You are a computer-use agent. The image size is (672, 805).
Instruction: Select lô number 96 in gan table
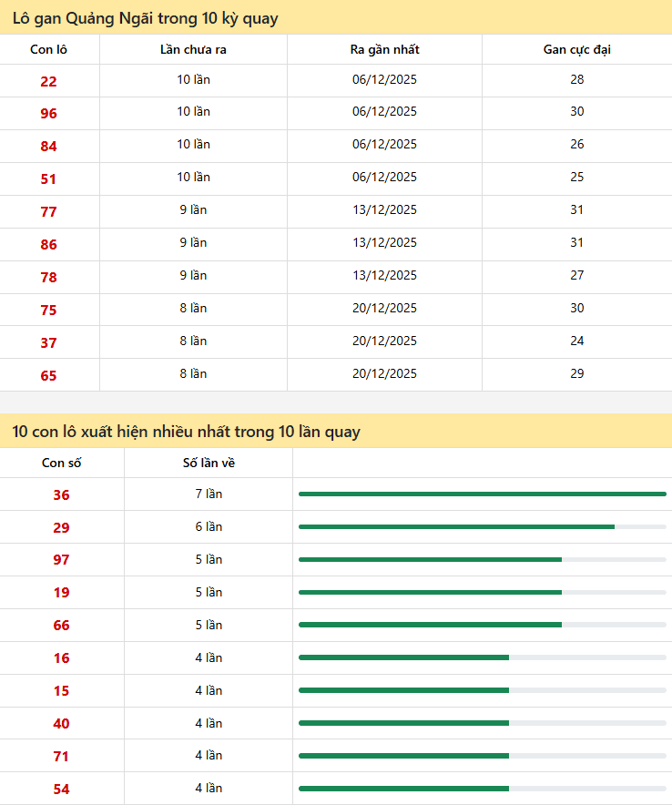click(48, 114)
